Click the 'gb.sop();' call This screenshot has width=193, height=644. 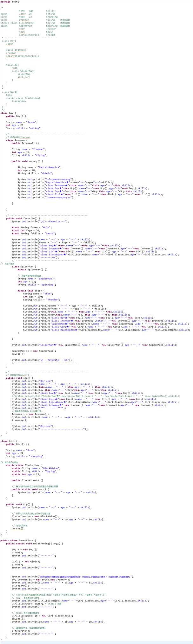point(18,619)
